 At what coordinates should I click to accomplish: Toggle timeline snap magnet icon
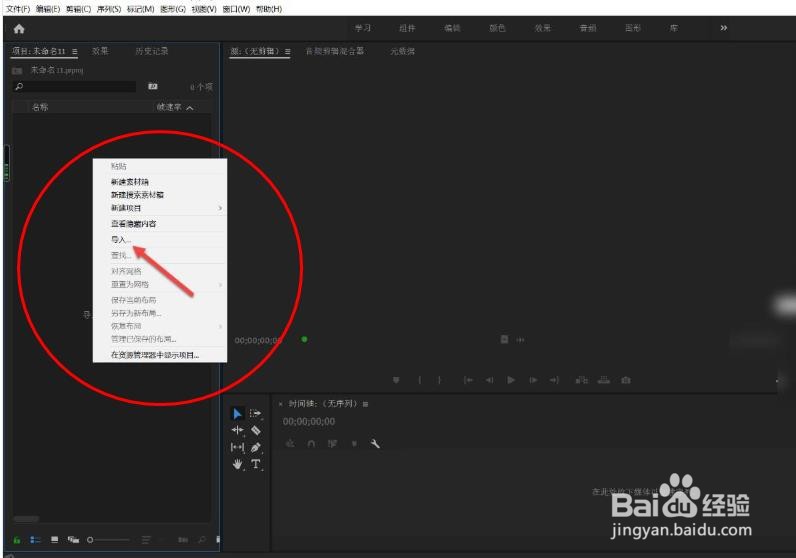pos(311,444)
